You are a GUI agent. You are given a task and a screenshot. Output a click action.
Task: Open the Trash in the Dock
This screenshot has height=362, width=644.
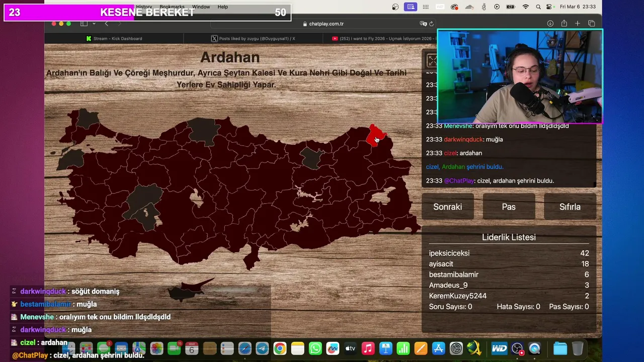click(578, 348)
